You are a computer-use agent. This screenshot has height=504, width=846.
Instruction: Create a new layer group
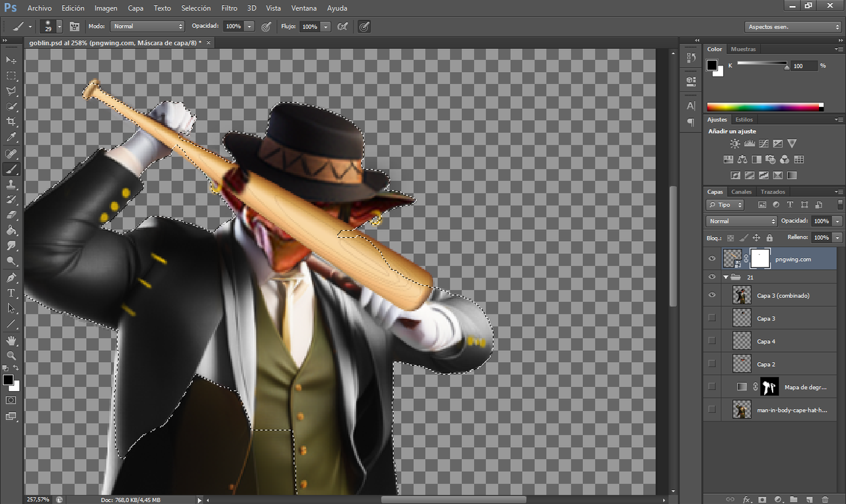794,499
